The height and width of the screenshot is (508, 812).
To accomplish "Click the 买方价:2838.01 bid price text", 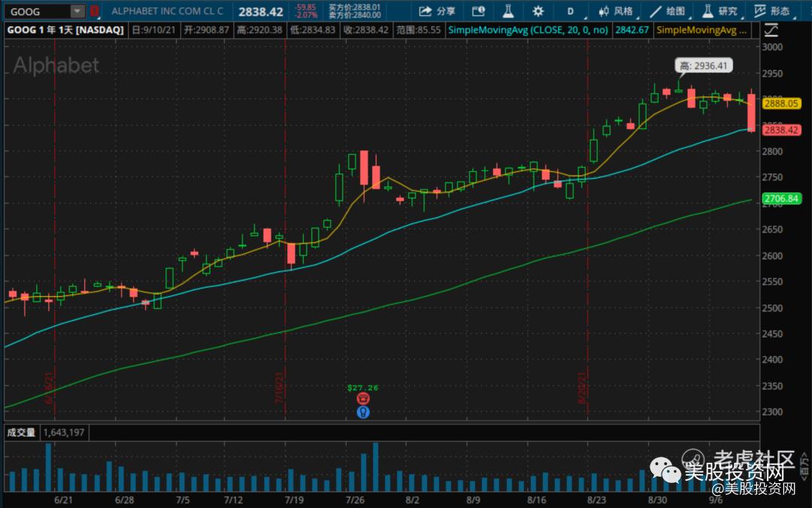I will 355,8.
